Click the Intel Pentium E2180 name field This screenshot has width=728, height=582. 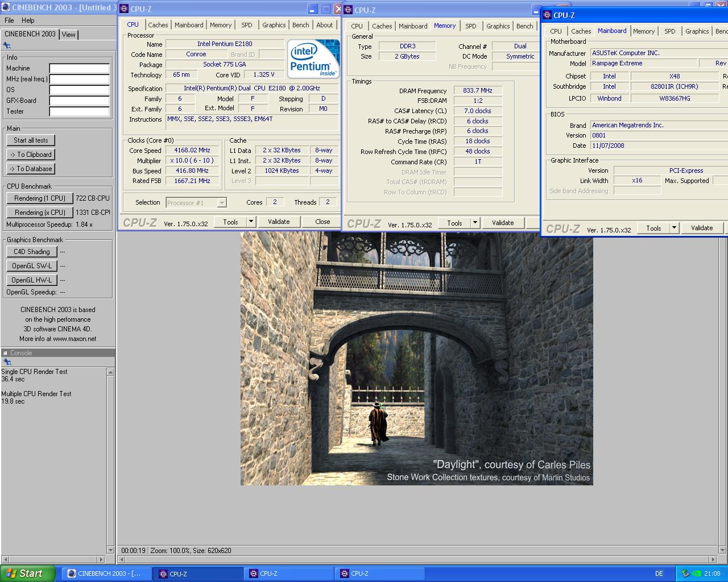(225, 44)
